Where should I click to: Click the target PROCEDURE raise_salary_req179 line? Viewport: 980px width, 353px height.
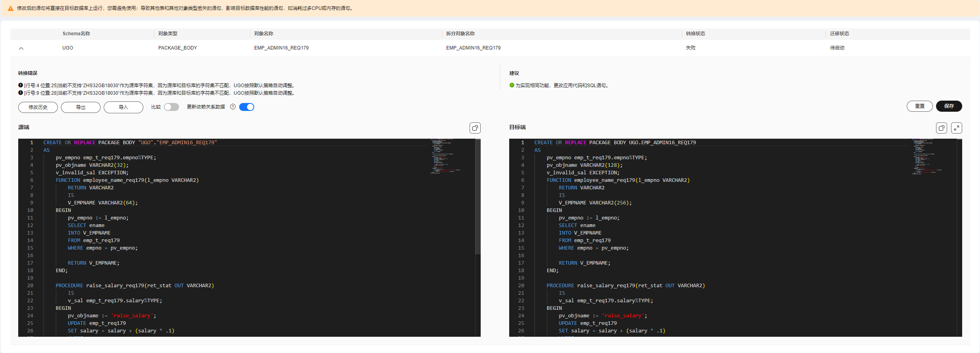[x=626, y=286]
